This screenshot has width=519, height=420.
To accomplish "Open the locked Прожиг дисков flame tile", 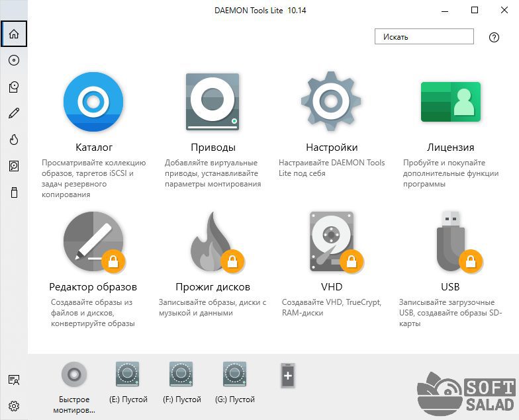I will (217, 242).
